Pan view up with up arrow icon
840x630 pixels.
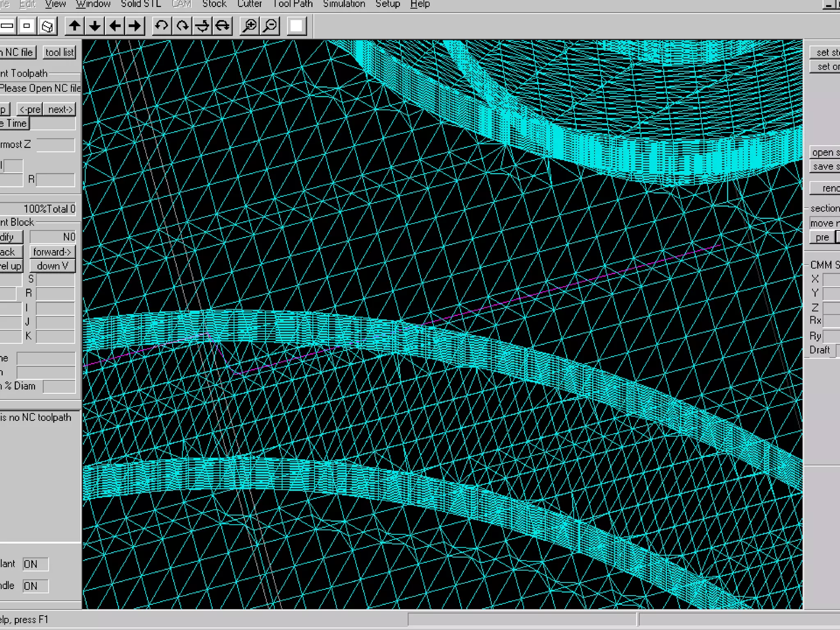75,26
